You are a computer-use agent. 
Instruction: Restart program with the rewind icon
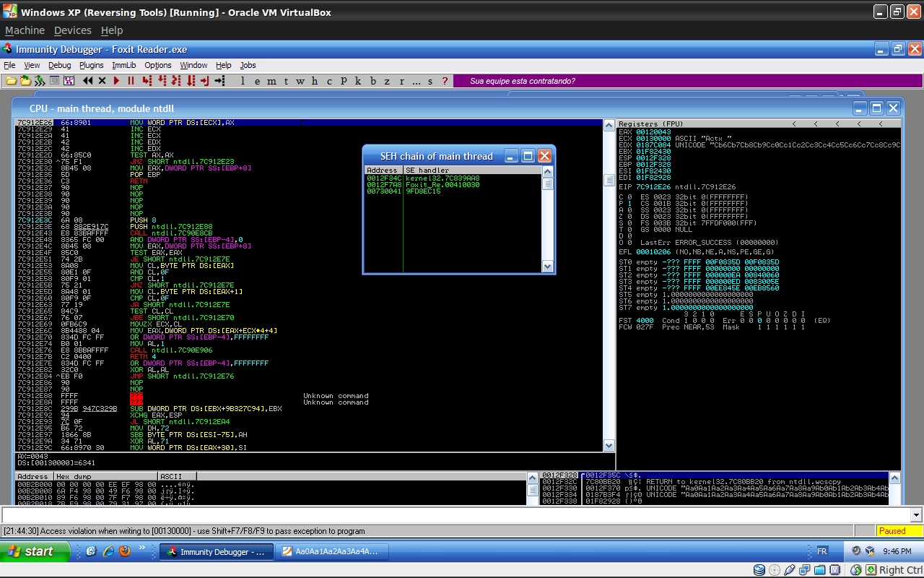coord(87,80)
